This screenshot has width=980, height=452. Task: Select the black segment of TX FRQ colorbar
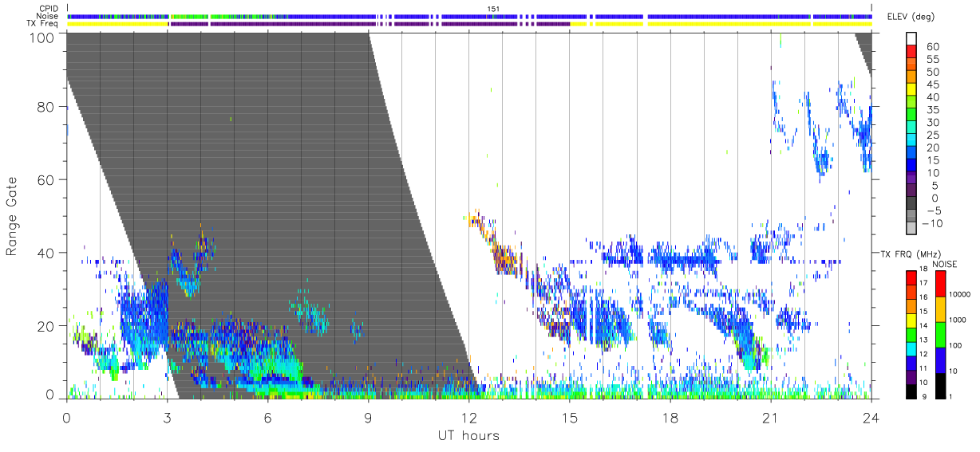pos(911,391)
